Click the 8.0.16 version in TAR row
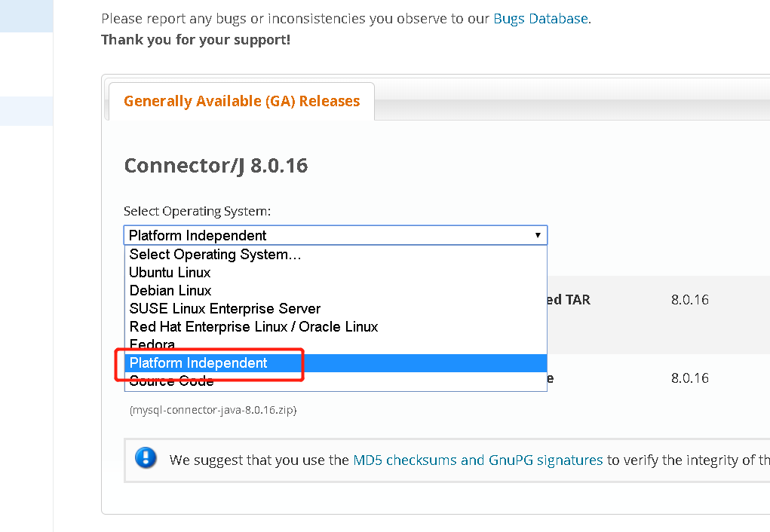This screenshot has width=770, height=532. click(x=690, y=300)
